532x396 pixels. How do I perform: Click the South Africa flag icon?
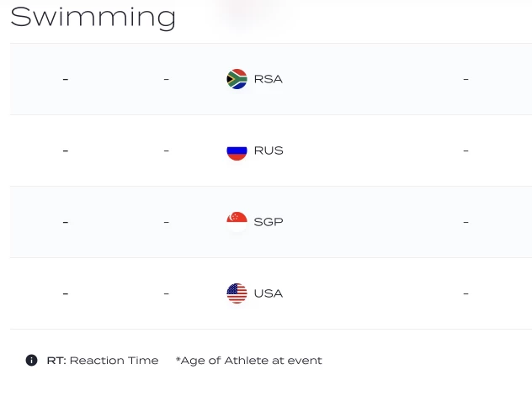click(237, 79)
